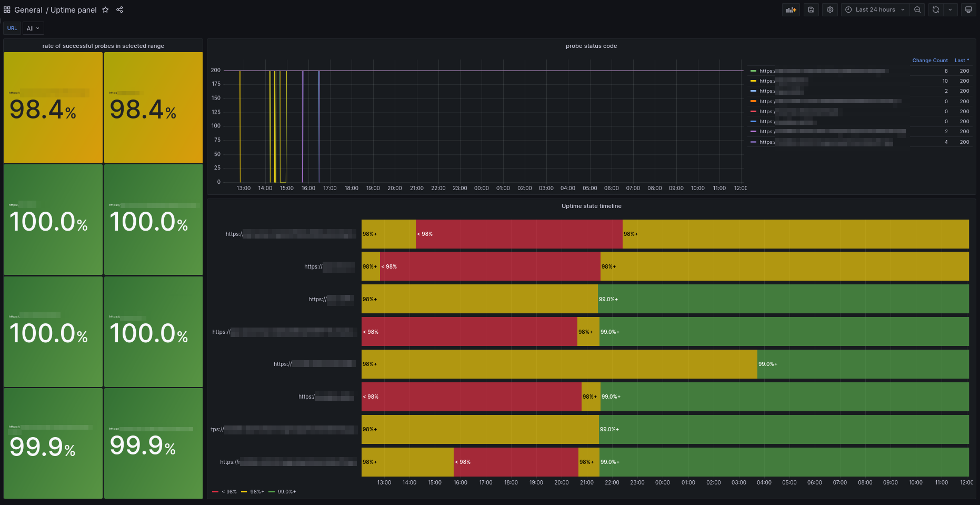This screenshot has height=505, width=980.
Task: Toggle the 99.0%+ legend series
Action: (282, 491)
